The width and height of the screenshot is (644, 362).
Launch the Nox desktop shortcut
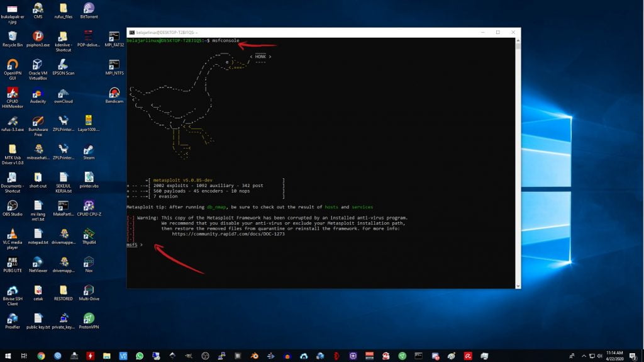(89, 265)
